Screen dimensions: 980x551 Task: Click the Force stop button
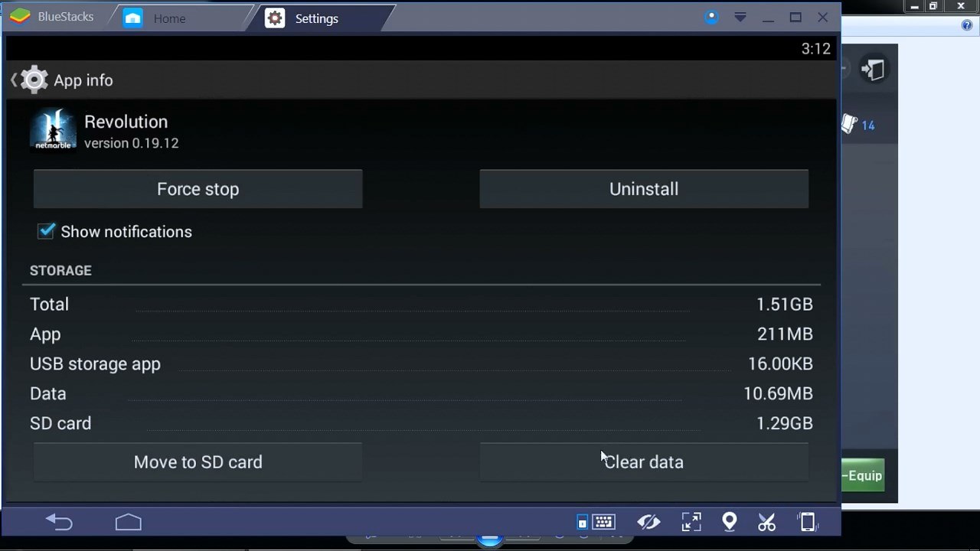click(x=198, y=189)
